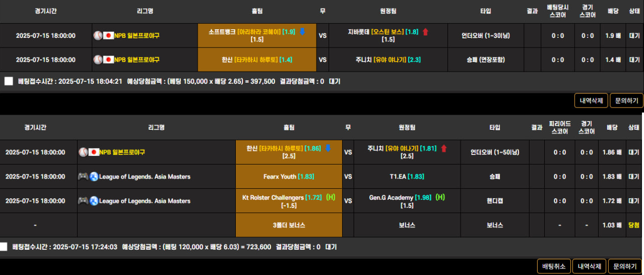Tick the checkbox for the 120,000 bet

pos(4,247)
